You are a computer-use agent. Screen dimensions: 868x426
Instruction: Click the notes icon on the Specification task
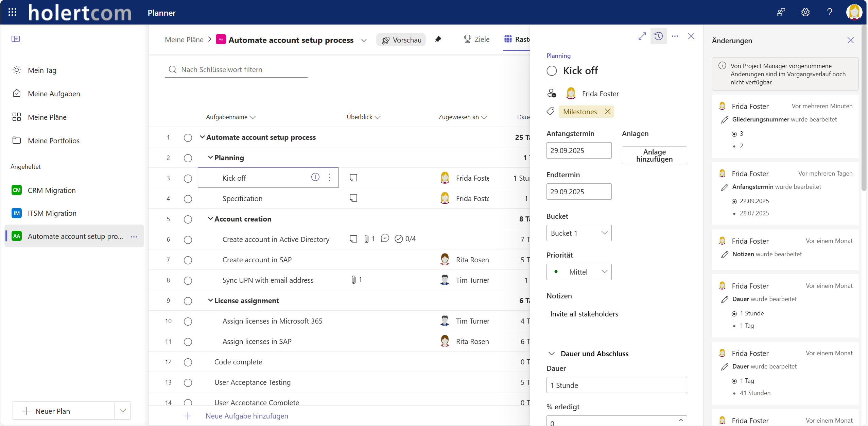click(353, 198)
